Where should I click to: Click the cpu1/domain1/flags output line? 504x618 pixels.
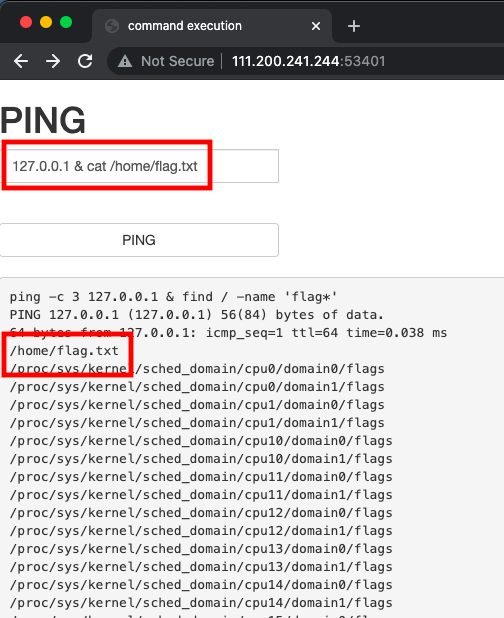(197, 423)
